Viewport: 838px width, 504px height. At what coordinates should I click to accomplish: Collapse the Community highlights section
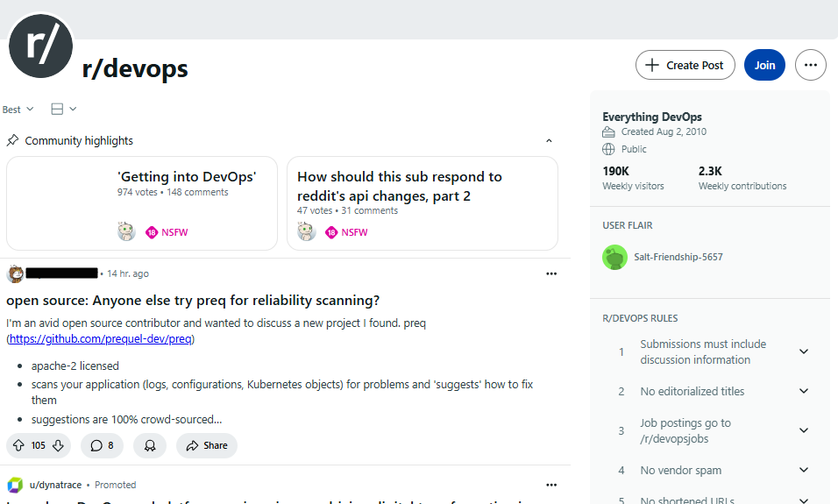point(549,140)
